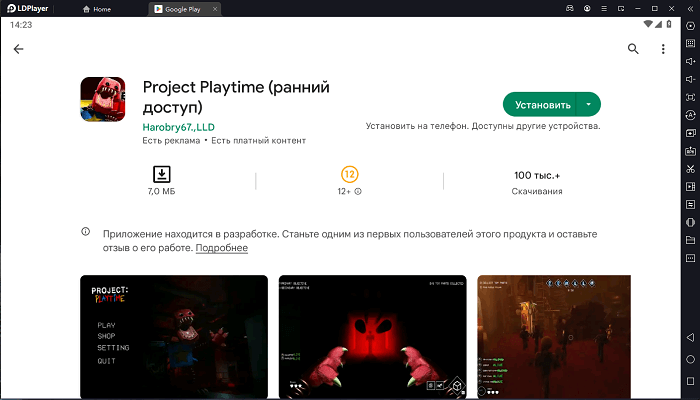The width and height of the screenshot is (700, 400).
Task: Open LDPlayer hamburger menu
Action: 604,8
